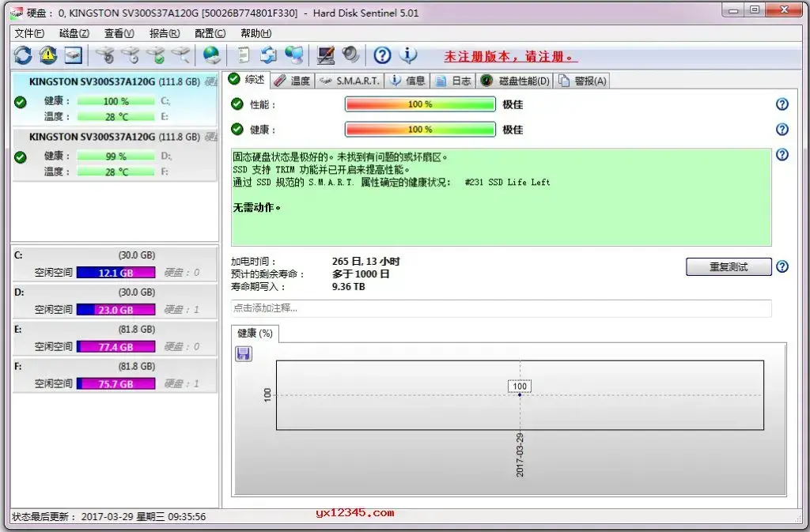Switch to the 综述 tab
The width and height of the screenshot is (810, 532).
click(x=247, y=80)
